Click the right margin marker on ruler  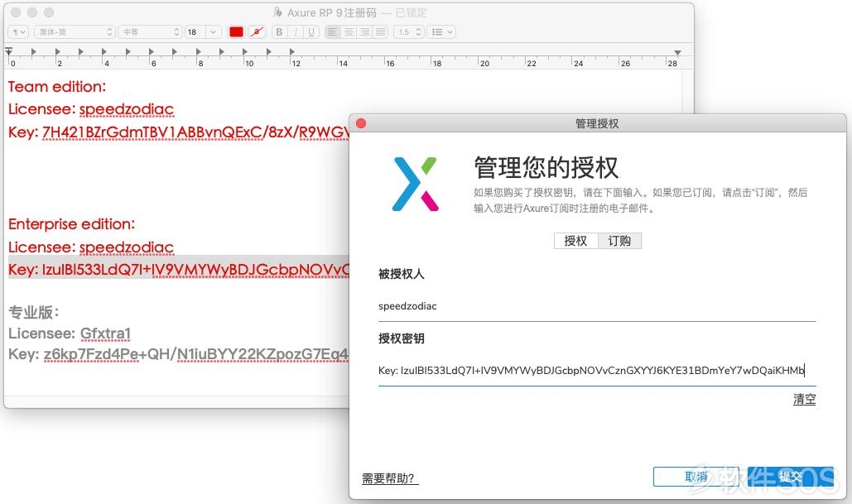pos(677,53)
